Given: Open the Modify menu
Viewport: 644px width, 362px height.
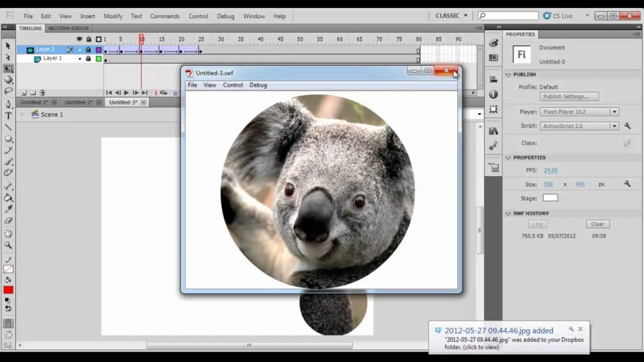Looking at the screenshot, I should click(x=113, y=16).
